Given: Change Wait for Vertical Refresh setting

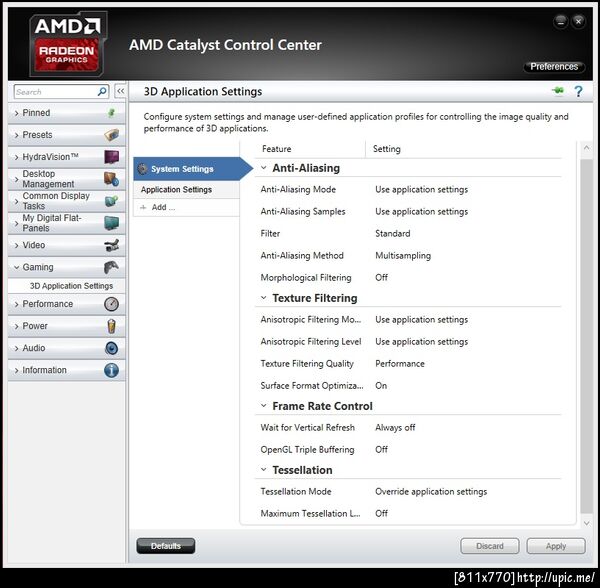Looking at the screenshot, I should [395, 427].
